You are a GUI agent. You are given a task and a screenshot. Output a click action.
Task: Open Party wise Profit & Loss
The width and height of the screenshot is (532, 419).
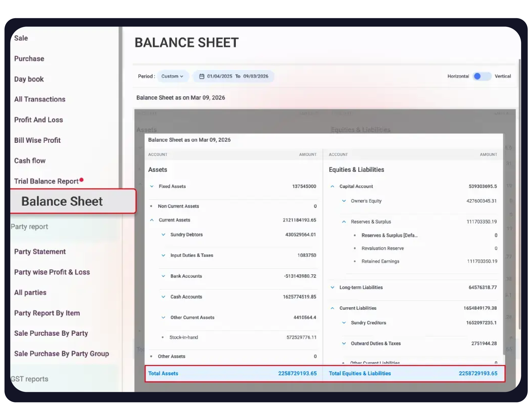pos(52,272)
